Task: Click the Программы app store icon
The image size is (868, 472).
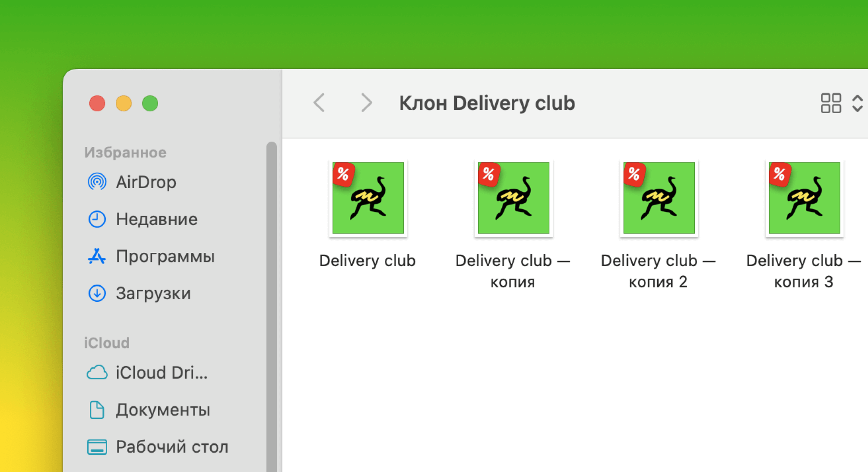Action: [x=97, y=256]
